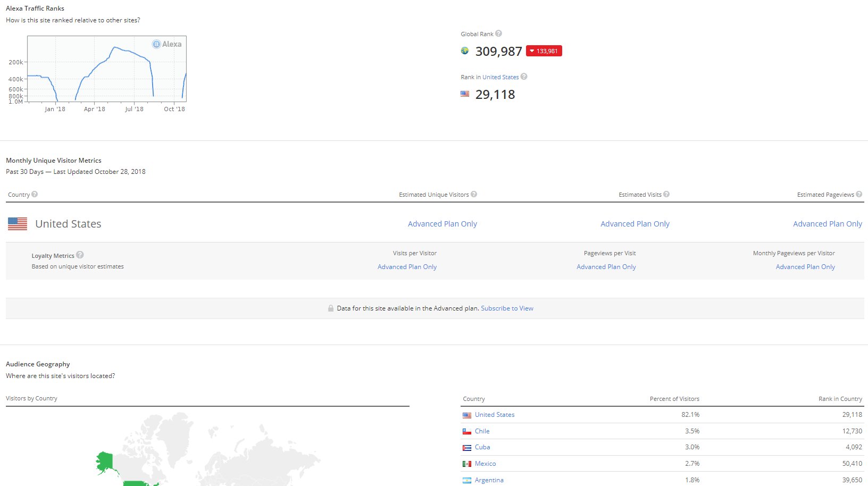Click help icon for Estimated Visits
Viewport: 868px width, 486px height.
click(x=666, y=194)
